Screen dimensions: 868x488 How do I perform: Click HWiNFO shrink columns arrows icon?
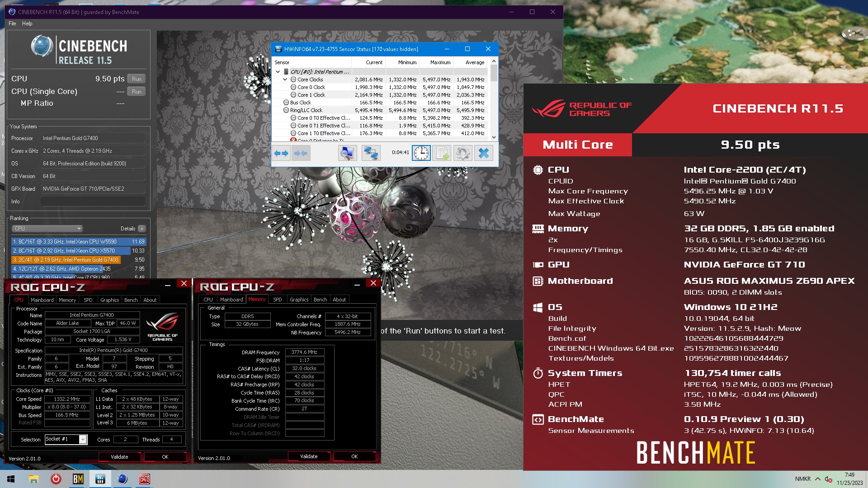[x=301, y=153]
